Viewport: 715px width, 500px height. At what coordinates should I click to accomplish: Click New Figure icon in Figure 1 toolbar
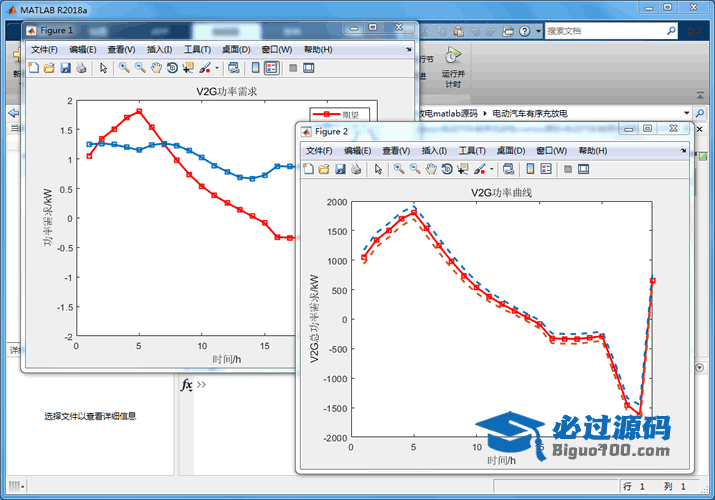pos(34,68)
